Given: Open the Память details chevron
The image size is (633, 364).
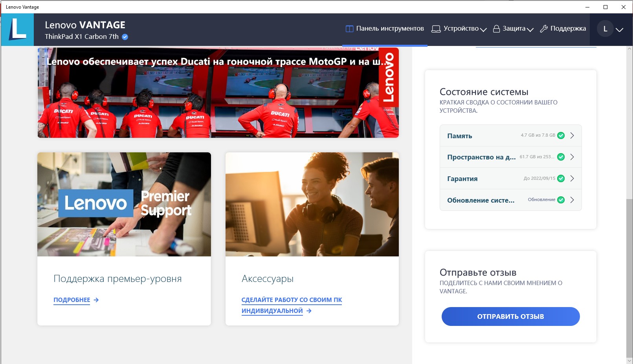Looking at the screenshot, I should click(x=572, y=135).
